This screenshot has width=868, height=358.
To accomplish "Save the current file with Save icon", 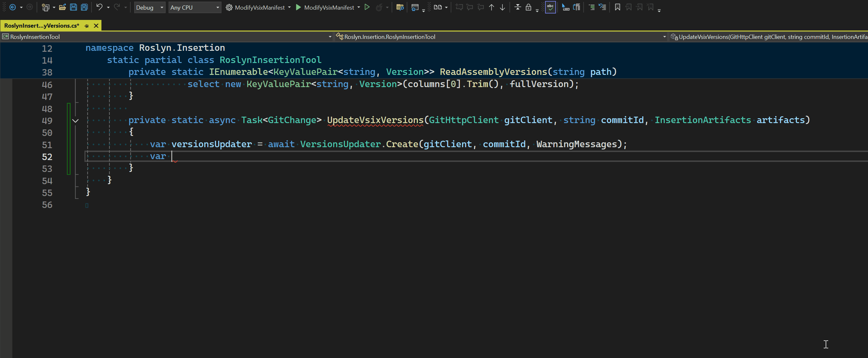I will coord(73,7).
